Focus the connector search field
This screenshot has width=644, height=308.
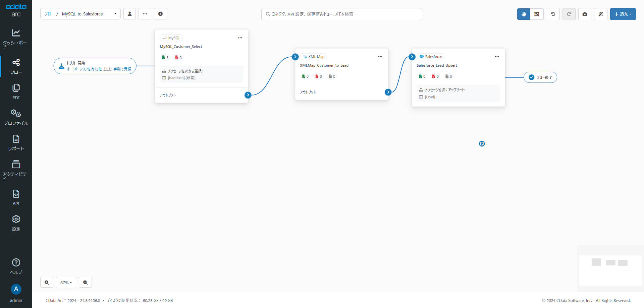pos(341,14)
